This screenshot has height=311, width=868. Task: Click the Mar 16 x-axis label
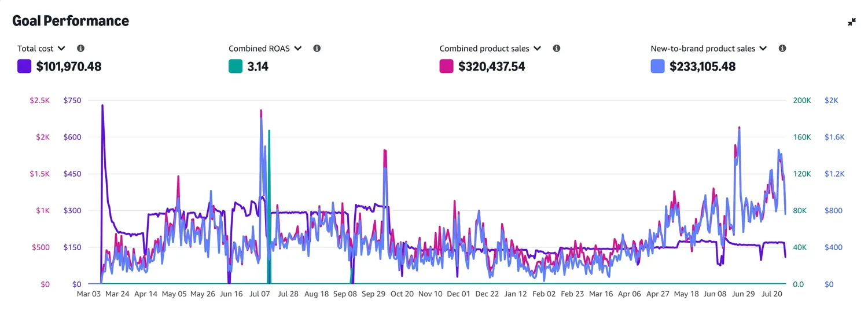click(x=600, y=294)
